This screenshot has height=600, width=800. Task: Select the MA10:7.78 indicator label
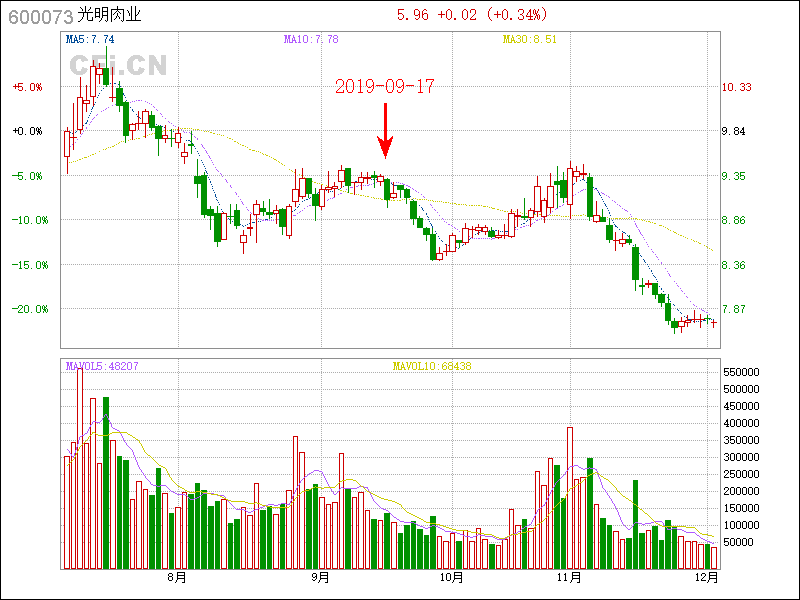311,39
